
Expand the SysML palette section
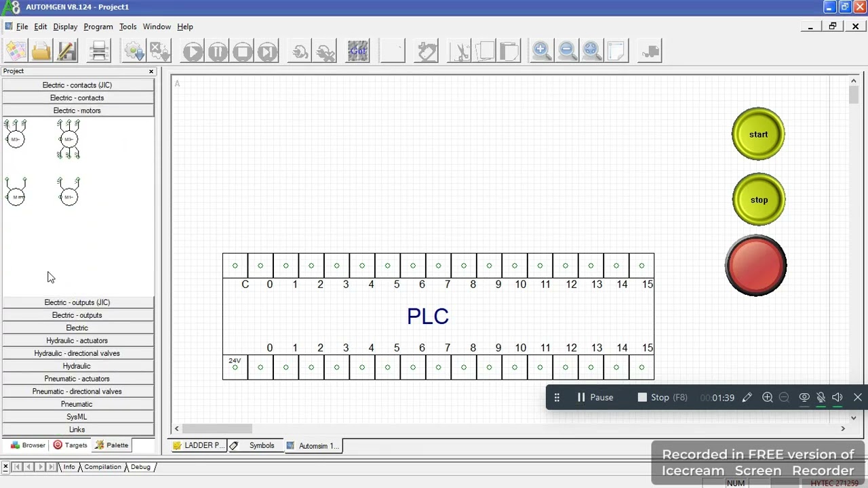[77, 417]
